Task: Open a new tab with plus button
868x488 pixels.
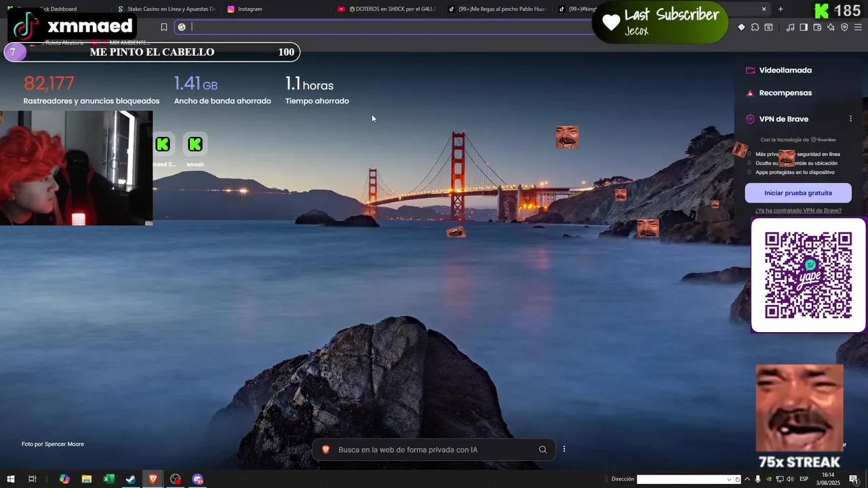Action: pos(781,9)
